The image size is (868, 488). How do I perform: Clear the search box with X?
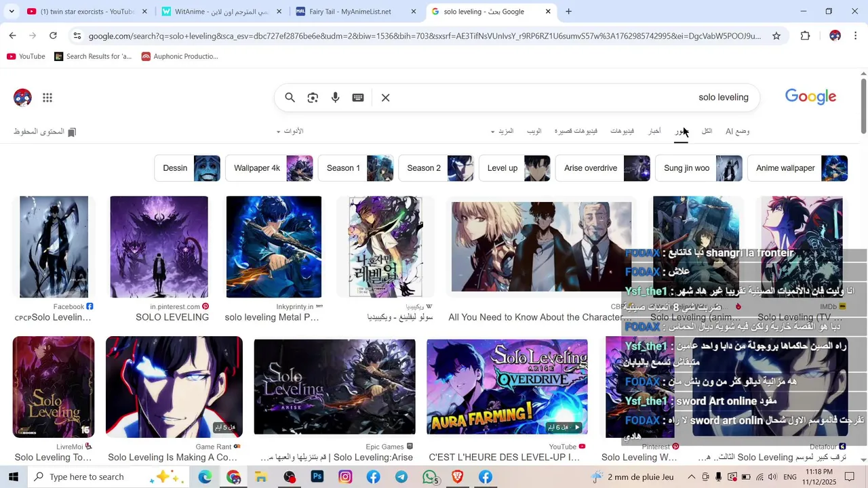(x=385, y=98)
